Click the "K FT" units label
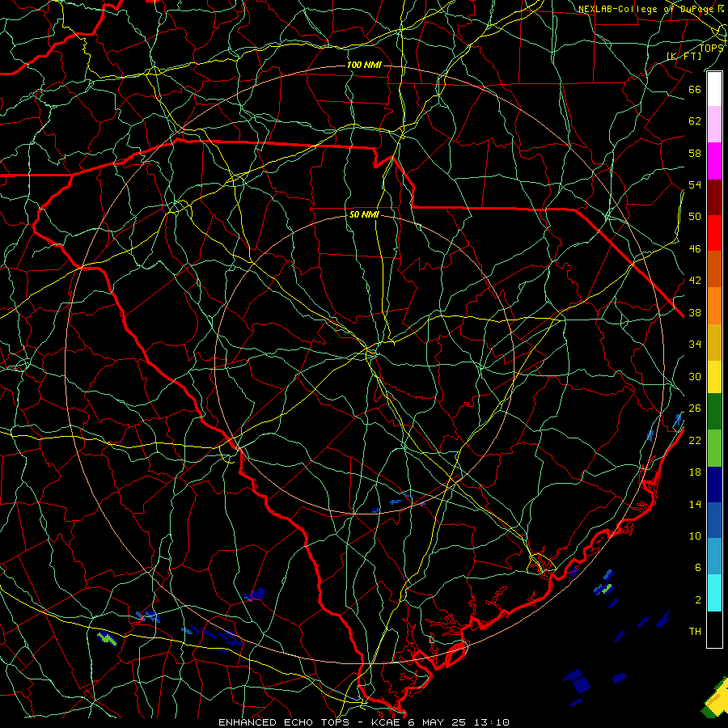Image resolution: width=728 pixels, height=728 pixels. point(684,56)
